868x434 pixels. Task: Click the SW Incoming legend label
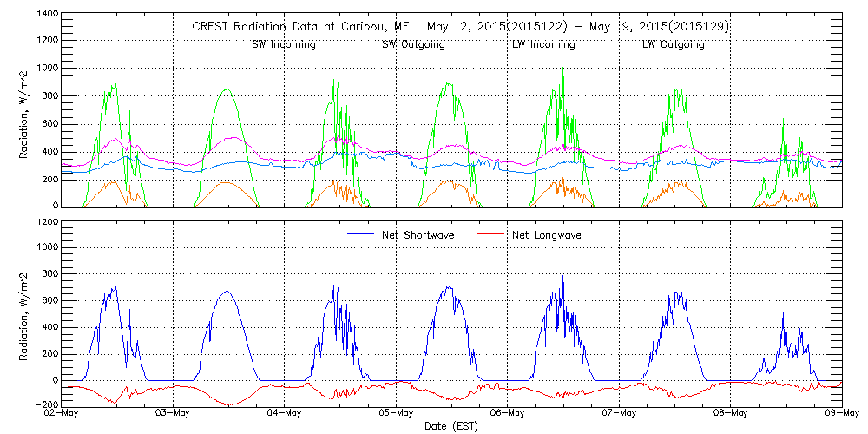coord(282,44)
